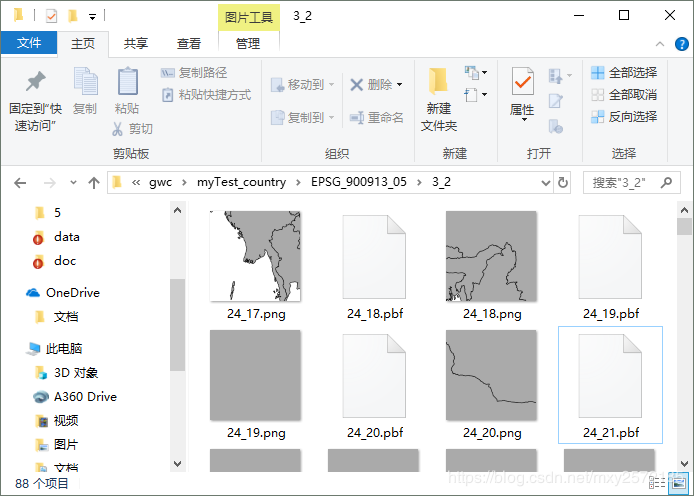This screenshot has height=496, width=694.
Task: Select Paste shortcut (粘贴快捷方式)
Action: point(206,95)
